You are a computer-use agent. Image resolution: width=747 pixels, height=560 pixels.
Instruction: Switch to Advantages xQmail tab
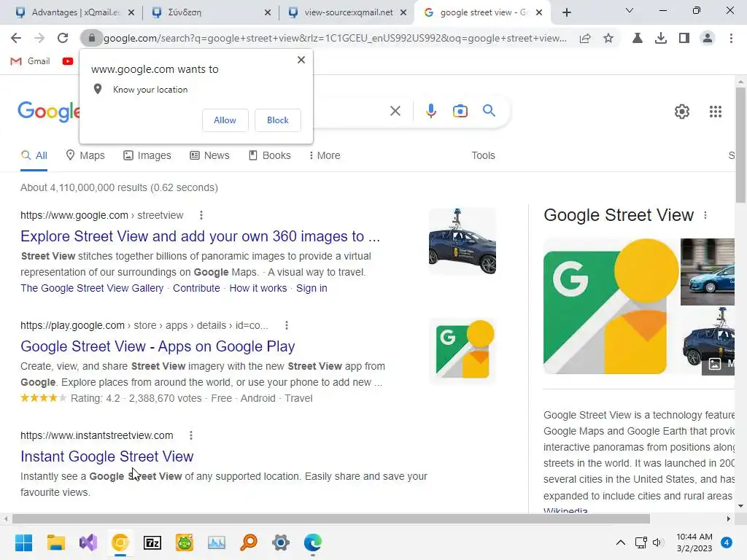tap(74, 12)
